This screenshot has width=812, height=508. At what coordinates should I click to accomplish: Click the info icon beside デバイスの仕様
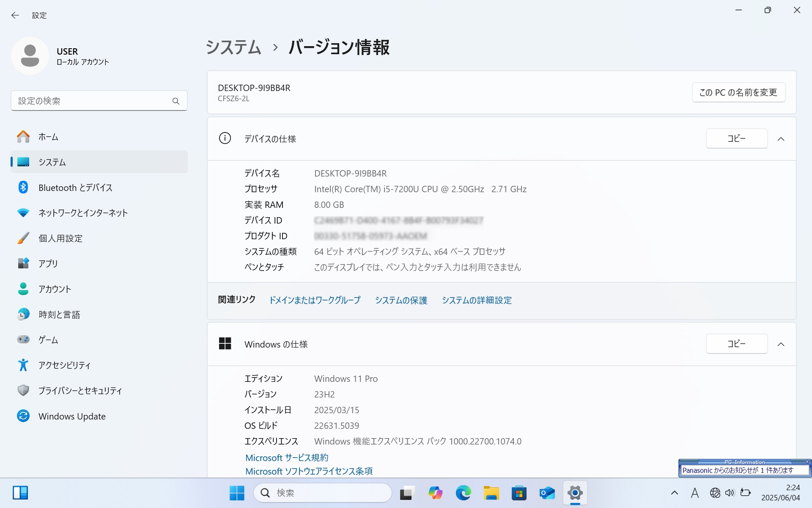pos(225,138)
